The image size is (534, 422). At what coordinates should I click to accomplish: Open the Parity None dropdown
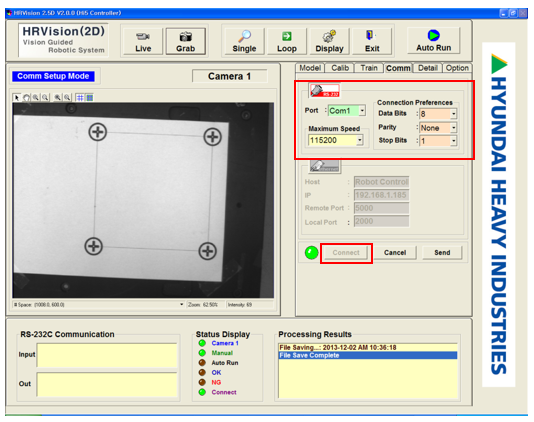click(x=454, y=128)
